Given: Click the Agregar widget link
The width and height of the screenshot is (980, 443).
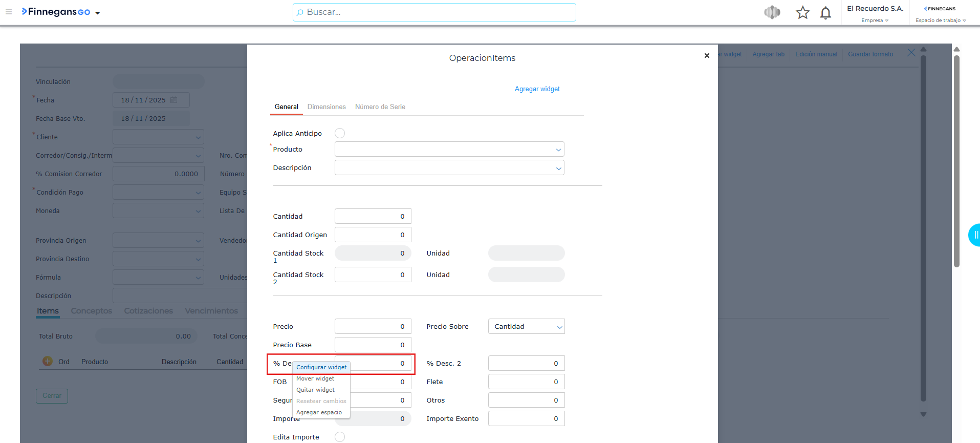Looking at the screenshot, I should (x=537, y=89).
